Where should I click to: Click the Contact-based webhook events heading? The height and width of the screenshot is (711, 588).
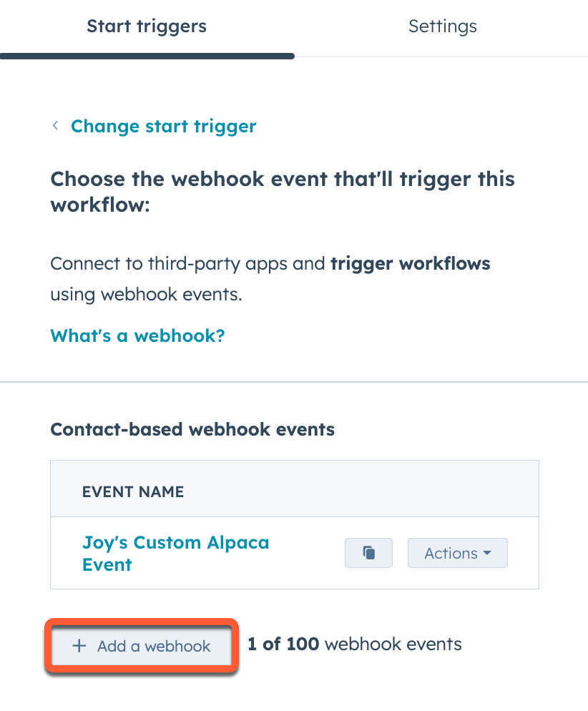click(192, 429)
